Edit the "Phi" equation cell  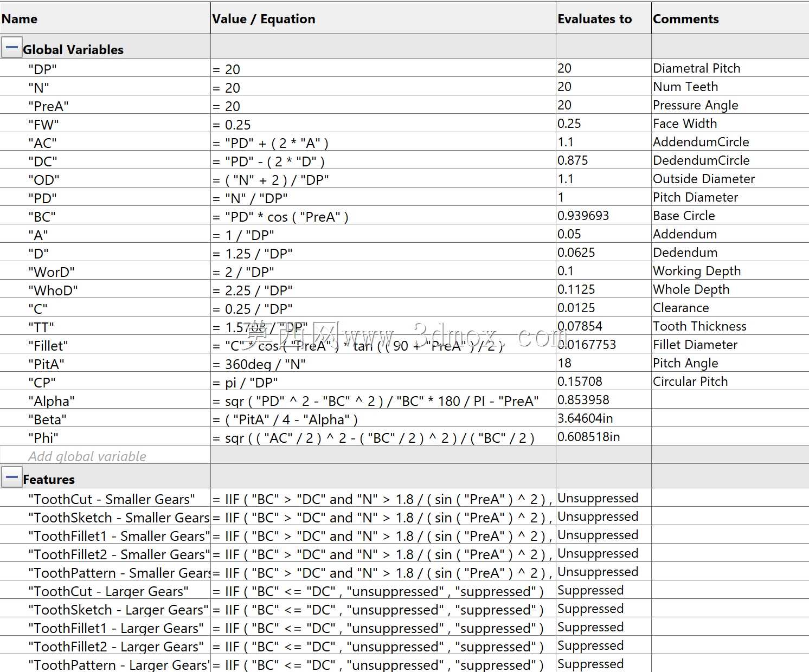[383, 437]
